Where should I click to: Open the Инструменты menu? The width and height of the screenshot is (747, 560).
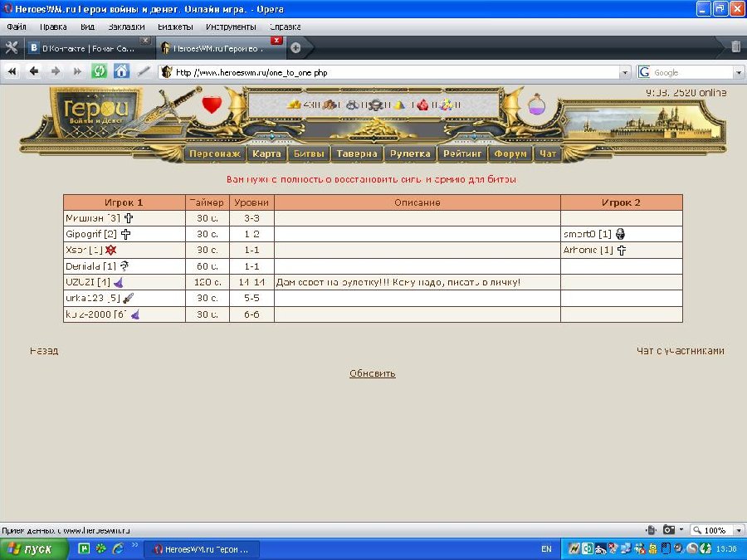pyautogui.click(x=231, y=27)
